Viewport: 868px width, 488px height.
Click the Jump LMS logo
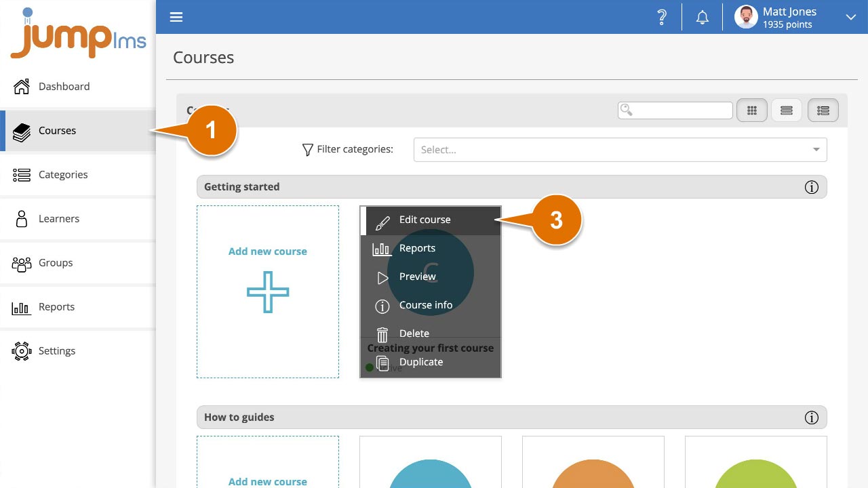(78, 34)
